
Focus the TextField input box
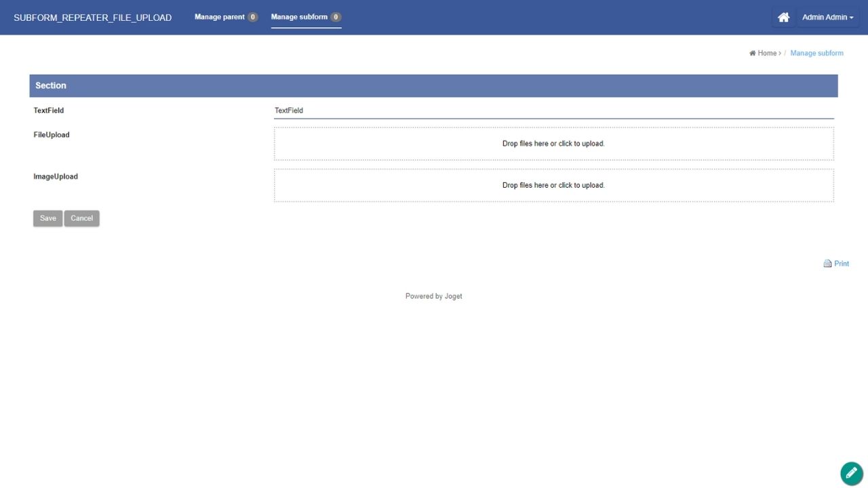pos(553,110)
